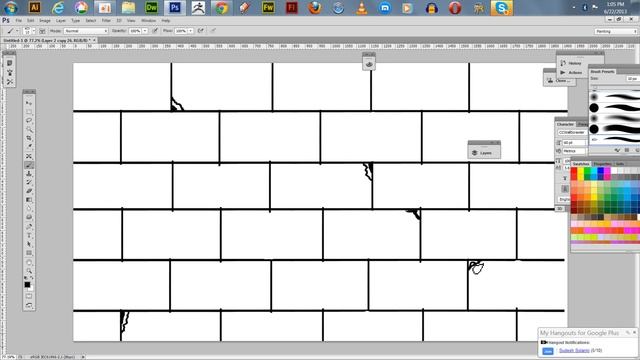Select the Crop tool
The image size is (640, 360).
29,138
